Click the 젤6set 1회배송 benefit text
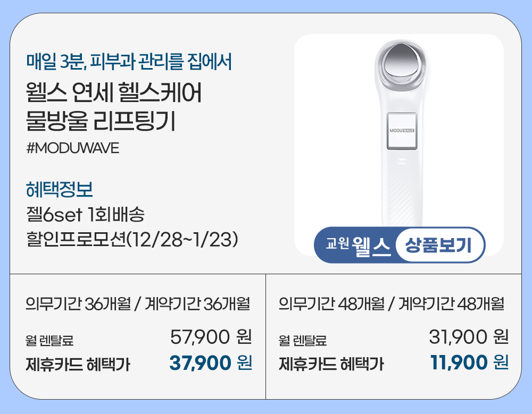 point(85,215)
